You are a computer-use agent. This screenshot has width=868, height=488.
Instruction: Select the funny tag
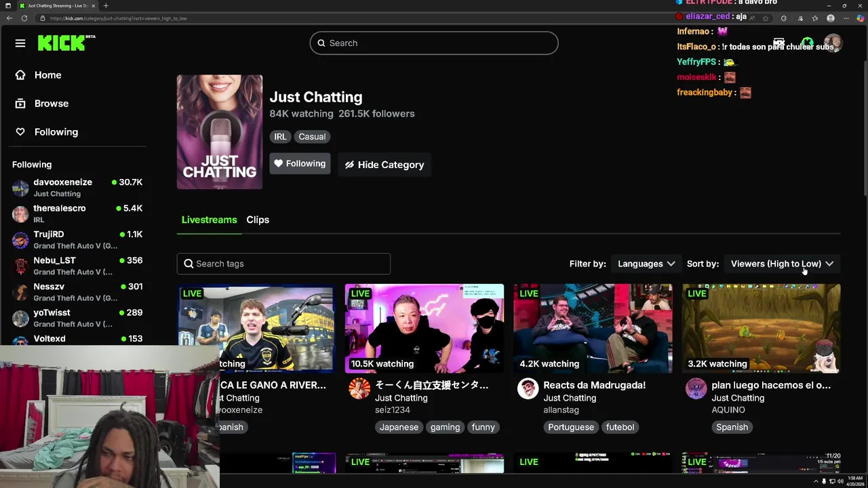click(483, 427)
